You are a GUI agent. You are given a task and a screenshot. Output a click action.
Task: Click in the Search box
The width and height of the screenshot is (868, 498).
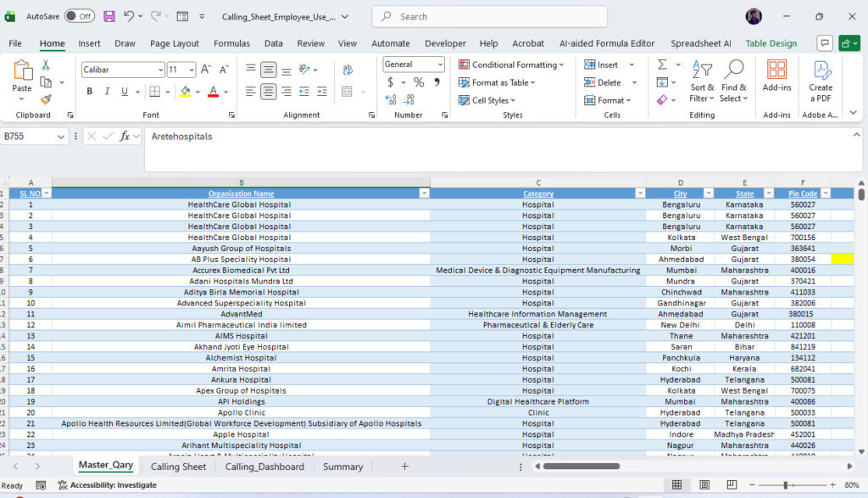(489, 17)
